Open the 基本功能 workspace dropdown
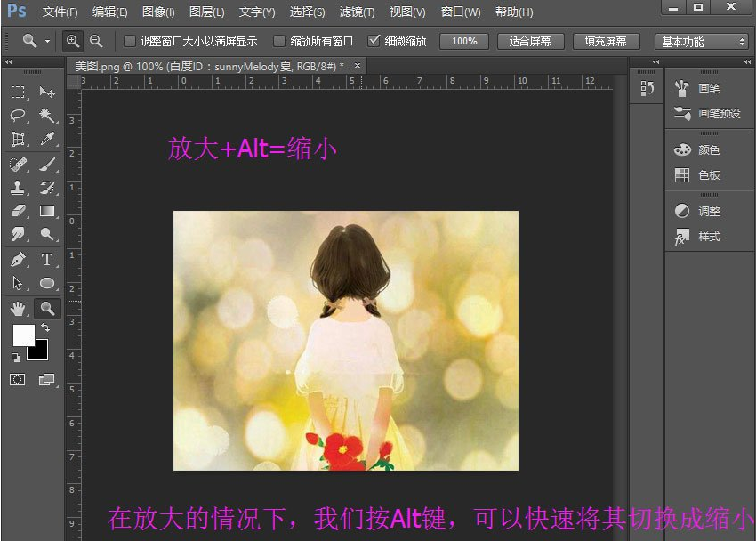 (x=702, y=42)
